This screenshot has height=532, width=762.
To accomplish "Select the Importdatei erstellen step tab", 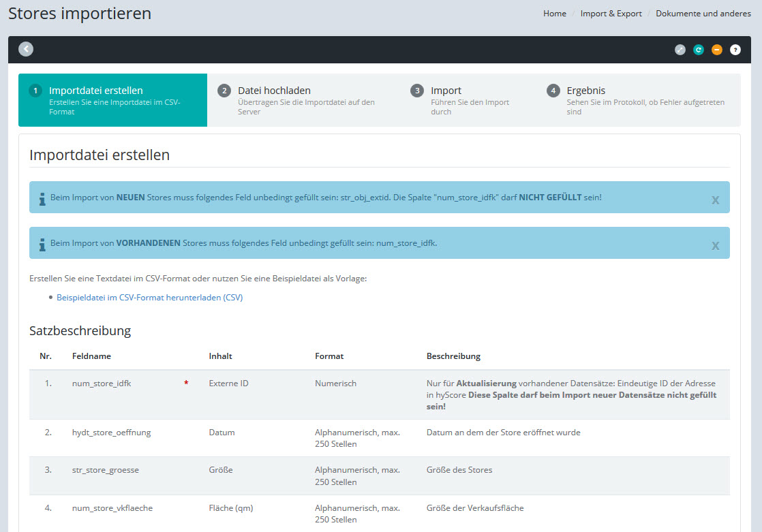I will 112,100.
